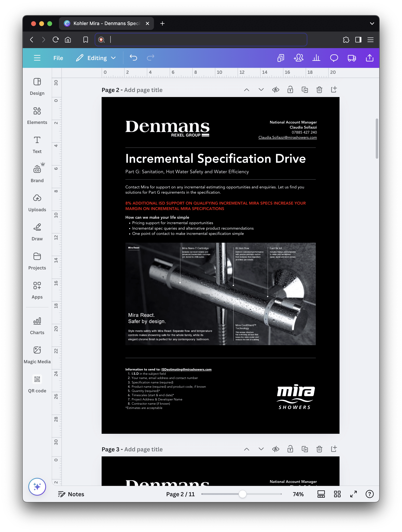Open print with Canva truck icon
Screen dimensions: 402x532
coord(352,58)
